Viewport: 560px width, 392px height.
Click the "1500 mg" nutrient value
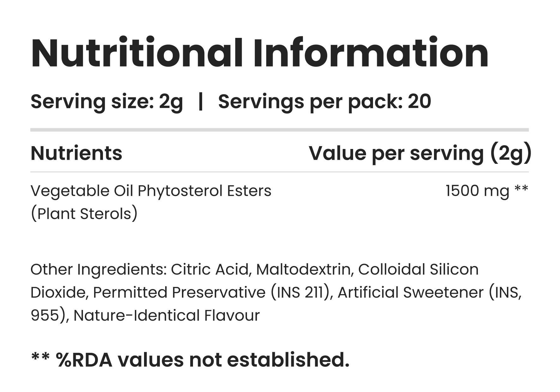coord(477,191)
